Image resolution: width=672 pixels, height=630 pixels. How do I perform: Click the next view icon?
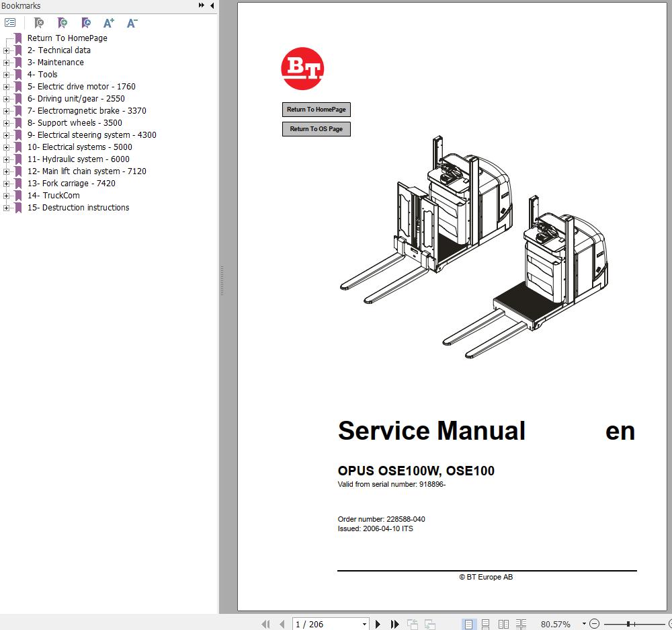click(x=430, y=624)
